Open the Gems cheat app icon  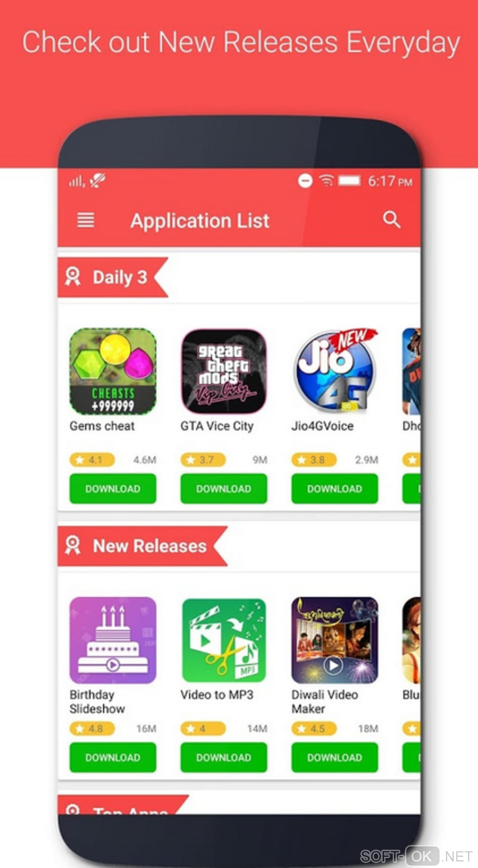pyautogui.click(x=113, y=371)
